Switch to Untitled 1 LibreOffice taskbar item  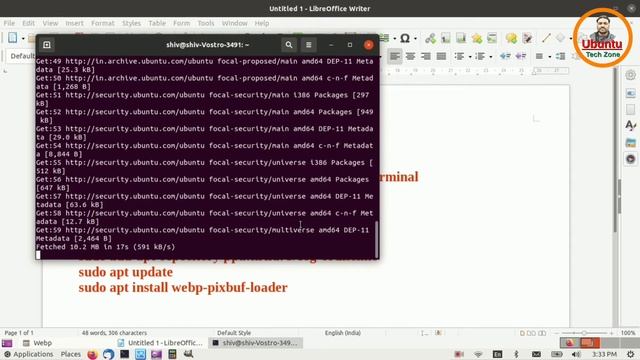pos(160,343)
